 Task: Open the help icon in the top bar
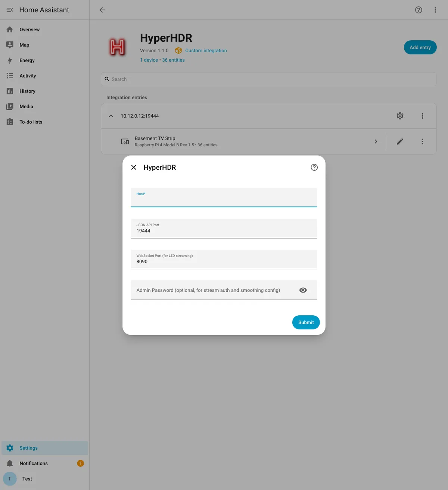click(419, 10)
